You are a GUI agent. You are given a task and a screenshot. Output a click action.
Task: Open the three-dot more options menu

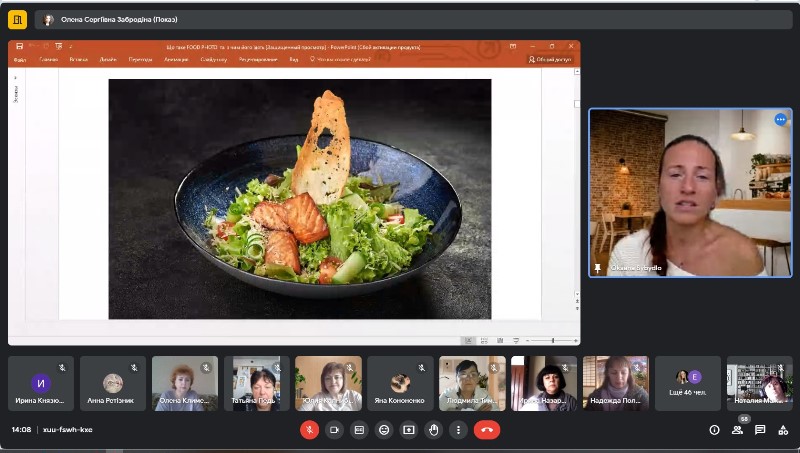[x=458, y=430]
